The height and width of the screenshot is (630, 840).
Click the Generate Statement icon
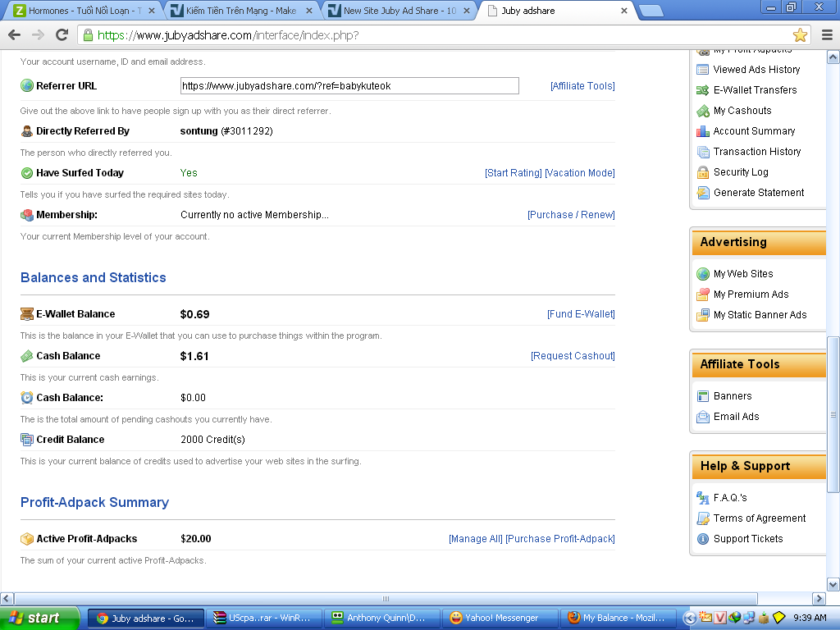click(702, 193)
